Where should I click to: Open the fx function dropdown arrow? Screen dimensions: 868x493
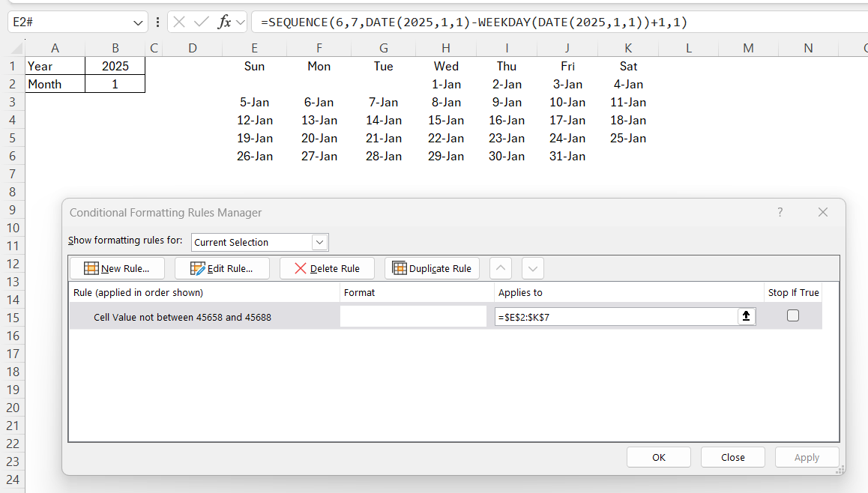[241, 22]
